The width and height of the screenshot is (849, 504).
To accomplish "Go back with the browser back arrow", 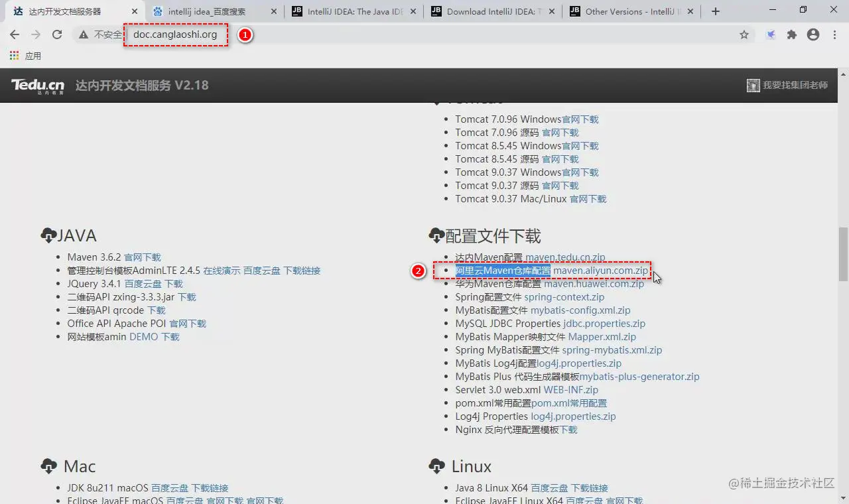I will coord(15,34).
